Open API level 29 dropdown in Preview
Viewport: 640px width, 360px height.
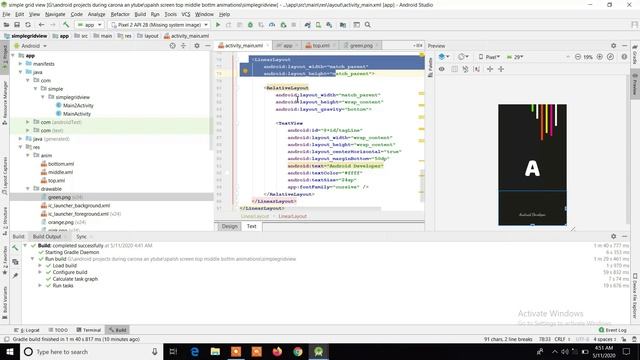tap(515, 57)
